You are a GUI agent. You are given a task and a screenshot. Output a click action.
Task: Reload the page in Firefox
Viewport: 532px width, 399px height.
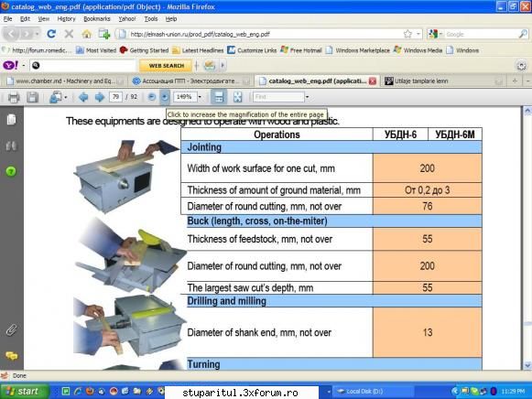click(x=51, y=34)
